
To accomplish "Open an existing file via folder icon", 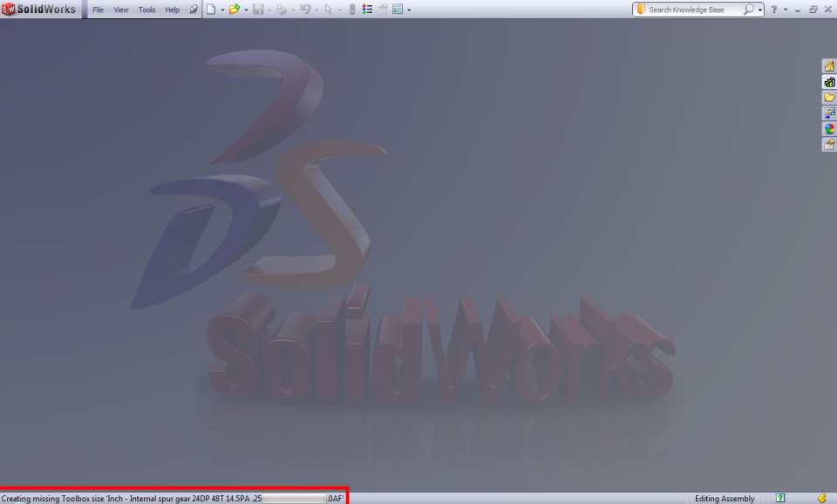I will coord(235,9).
